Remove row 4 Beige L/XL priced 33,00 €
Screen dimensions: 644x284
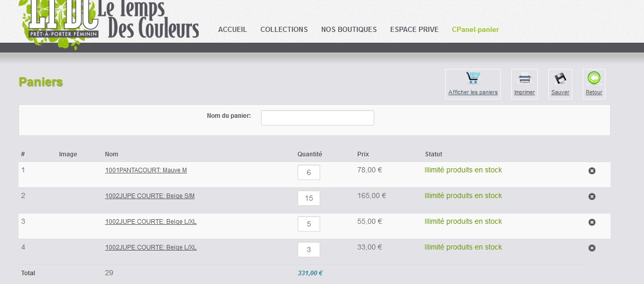click(592, 248)
